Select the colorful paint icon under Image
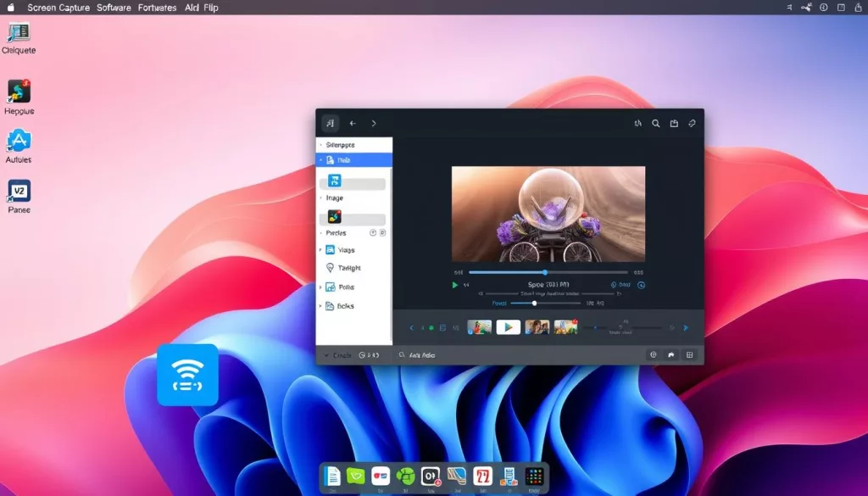Viewport: 868px width, 496px height. 334,216
